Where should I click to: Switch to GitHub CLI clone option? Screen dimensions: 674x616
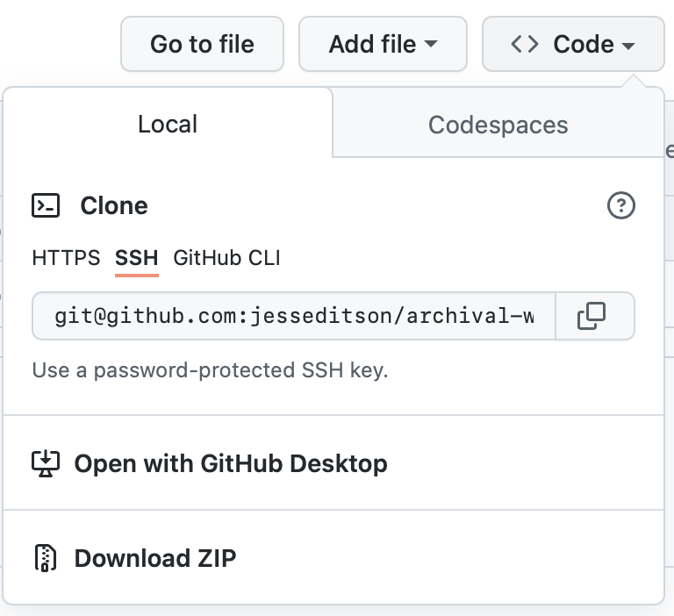226,258
